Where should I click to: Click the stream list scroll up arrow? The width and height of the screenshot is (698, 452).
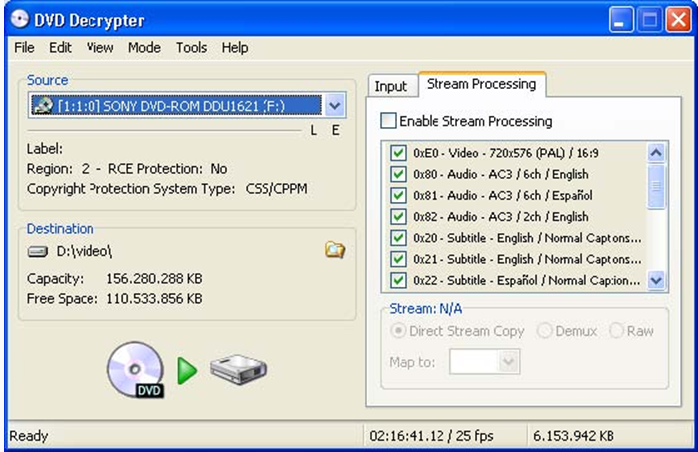click(x=656, y=153)
